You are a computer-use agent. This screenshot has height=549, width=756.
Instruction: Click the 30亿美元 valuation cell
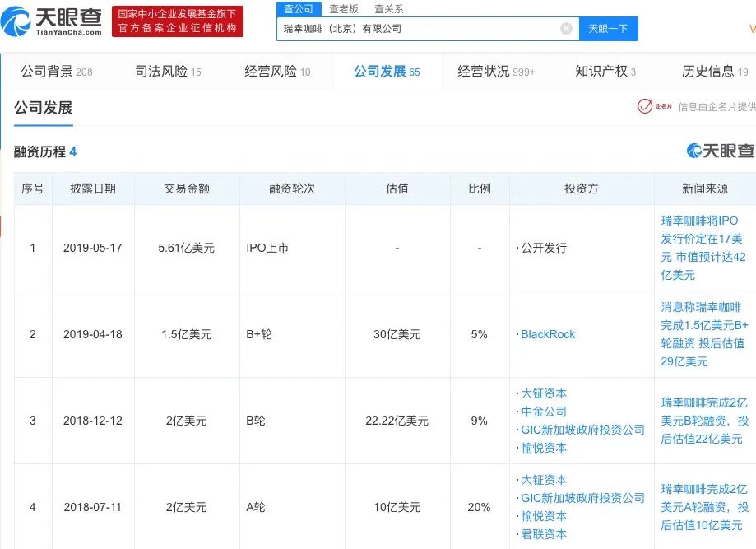(x=397, y=334)
